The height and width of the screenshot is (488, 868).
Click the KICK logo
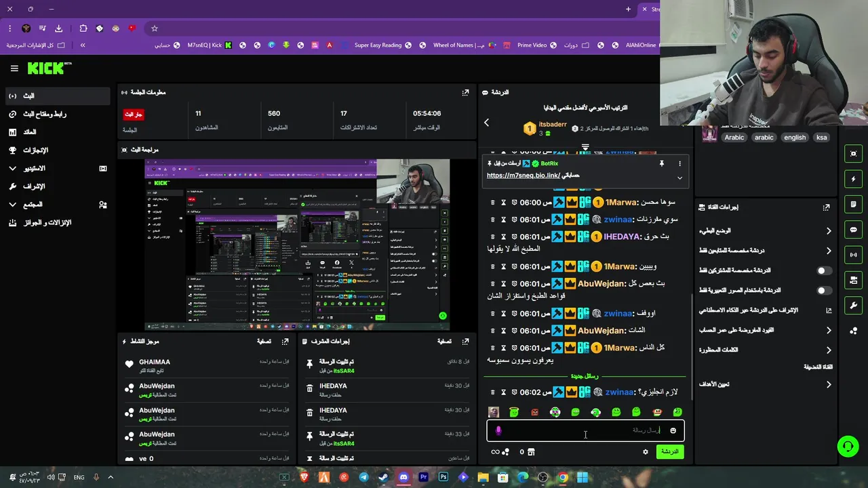(49, 68)
